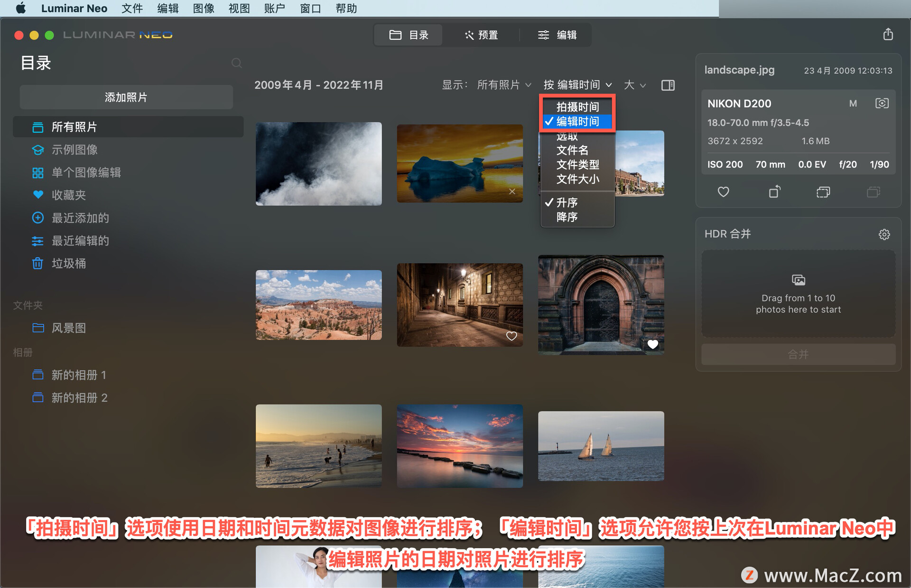This screenshot has height=588, width=911.
Task: Open the 视图 menu
Action: 239,8
